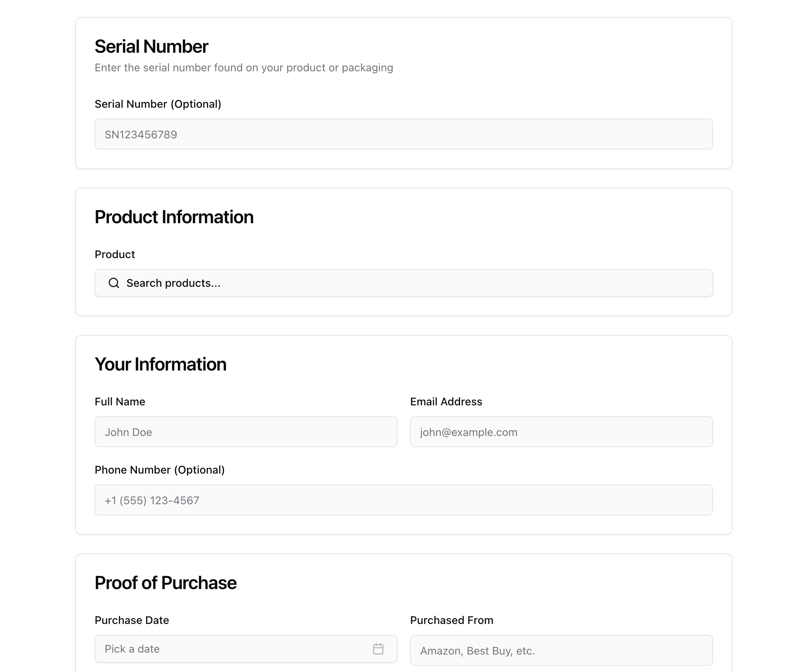Click the Full Name label

click(120, 401)
